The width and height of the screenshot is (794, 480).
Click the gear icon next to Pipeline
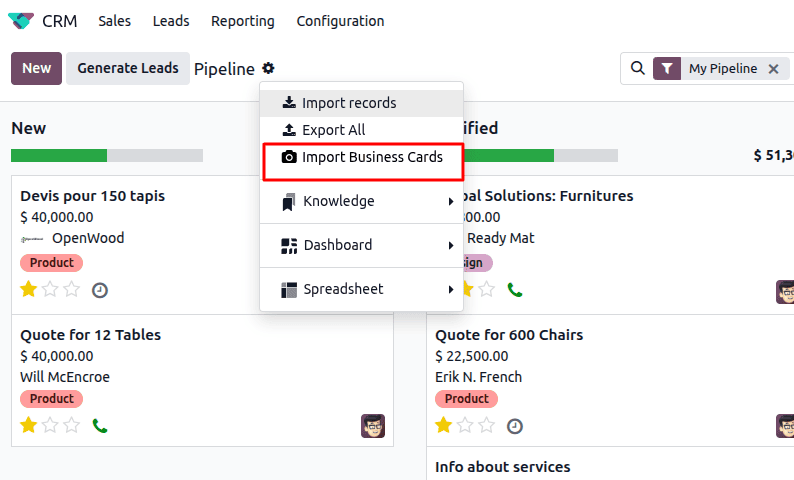pos(268,69)
